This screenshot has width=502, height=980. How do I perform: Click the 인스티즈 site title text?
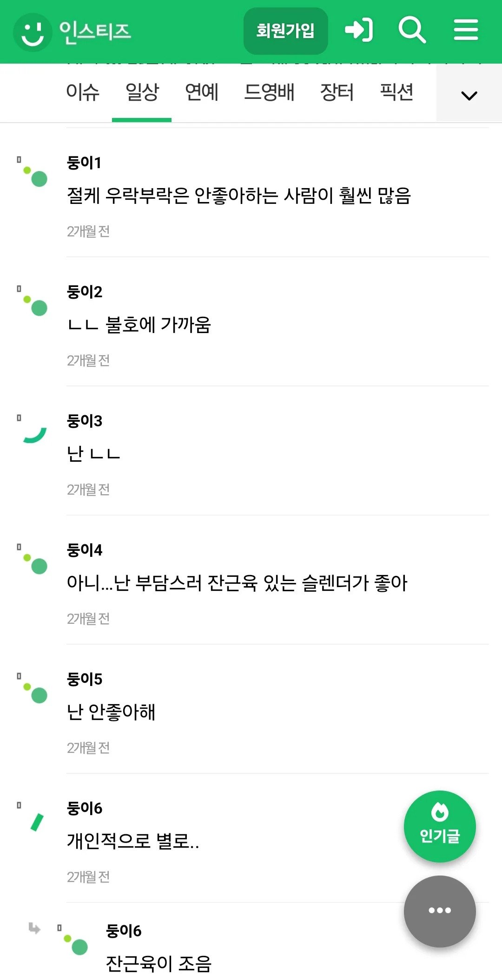coord(95,32)
